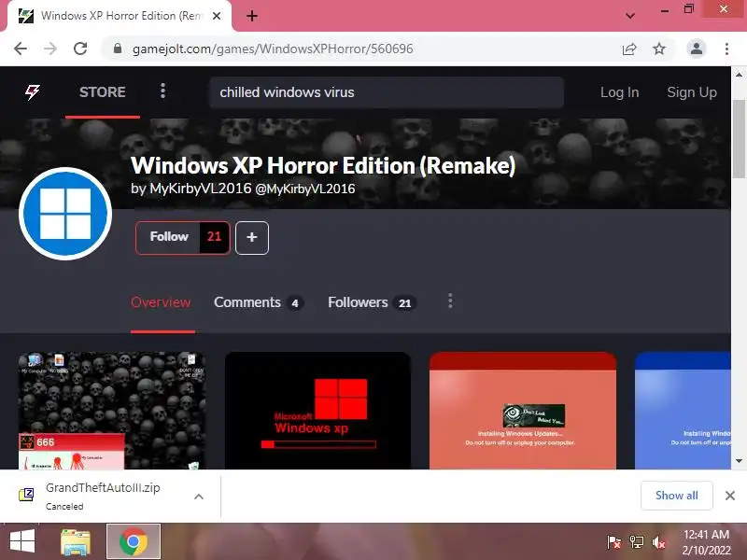Image resolution: width=747 pixels, height=560 pixels.
Task: Open the tab search chevron
Action: [629, 16]
